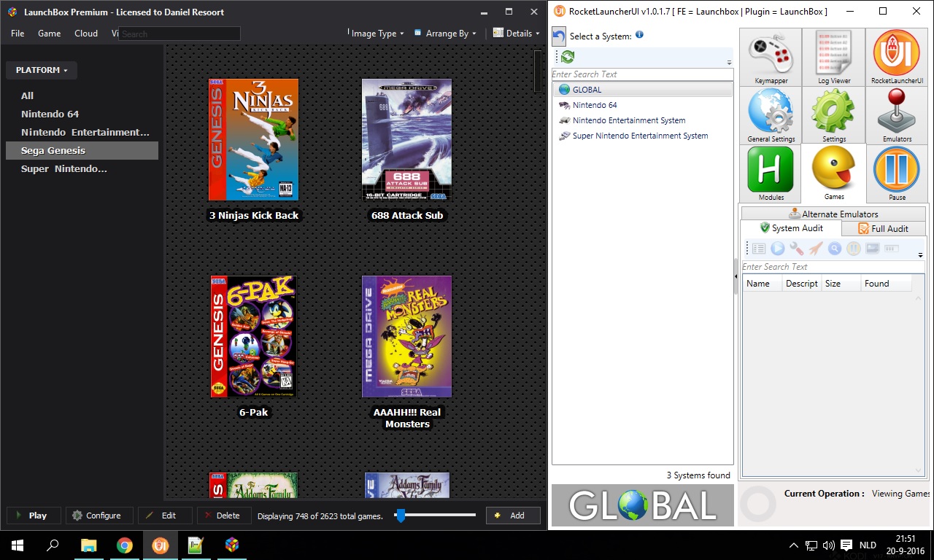Click the yellow pause icon in audit toolbar
Screen dimensions: 934x560
[853, 249]
